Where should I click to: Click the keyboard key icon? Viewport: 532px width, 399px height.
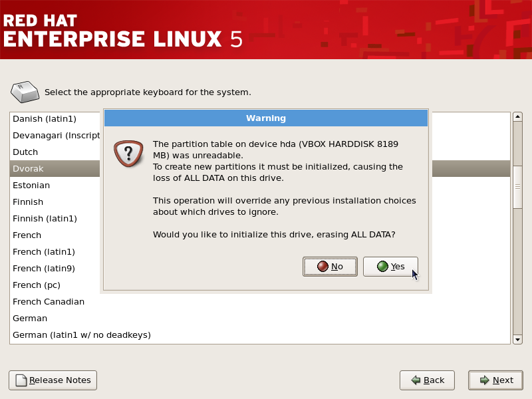tap(25, 92)
